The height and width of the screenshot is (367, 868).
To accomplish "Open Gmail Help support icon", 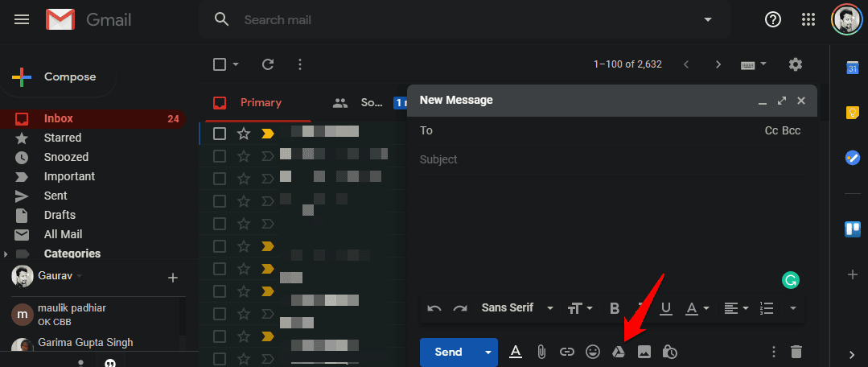I will click(773, 20).
